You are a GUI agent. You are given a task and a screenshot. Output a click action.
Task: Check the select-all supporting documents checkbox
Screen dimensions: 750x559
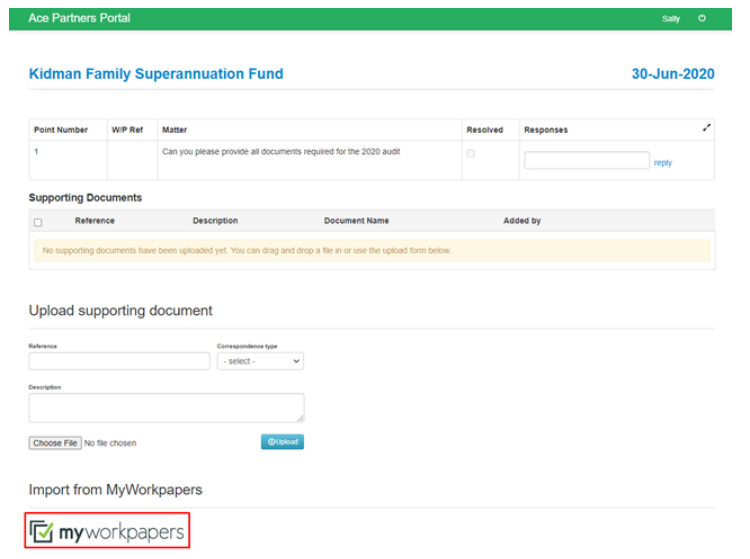click(x=38, y=222)
